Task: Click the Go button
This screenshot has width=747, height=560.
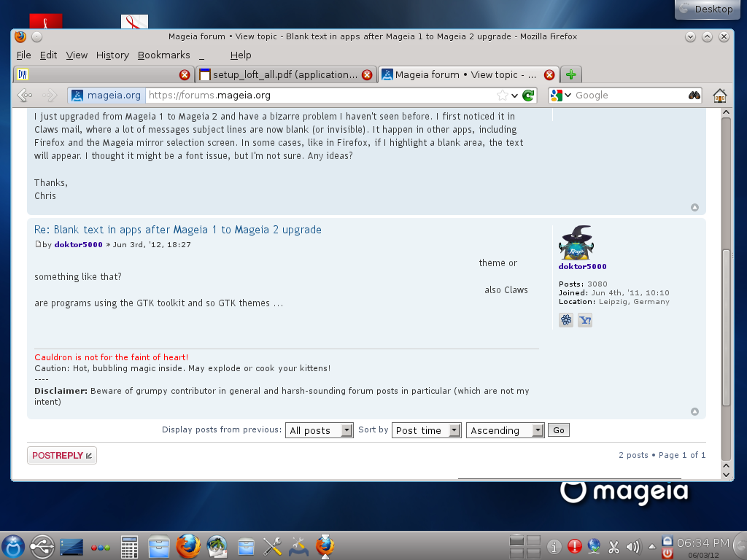Action: [558, 430]
